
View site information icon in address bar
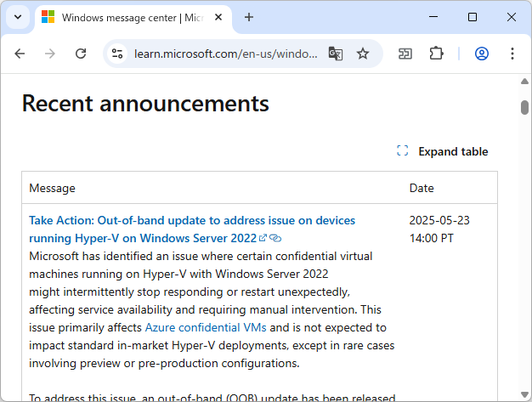coord(117,54)
